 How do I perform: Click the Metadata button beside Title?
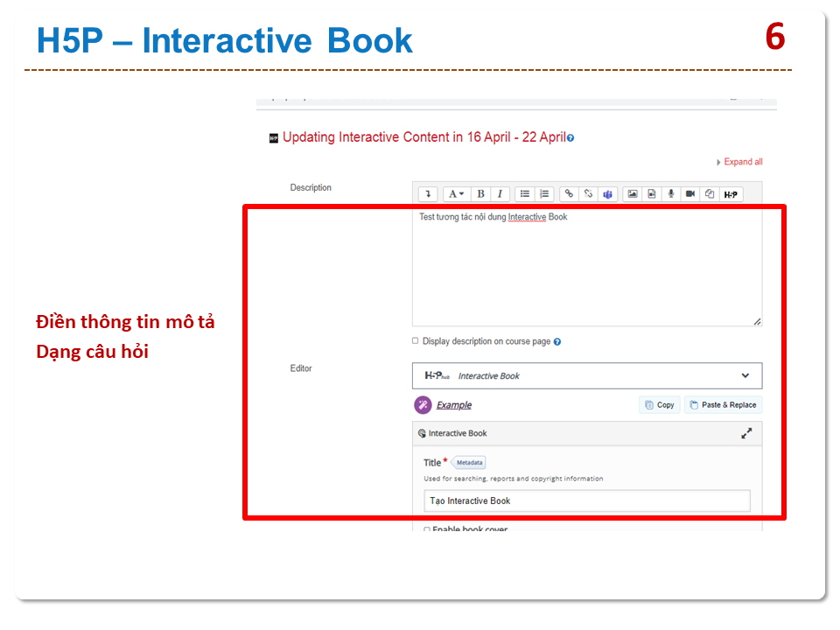(x=469, y=463)
